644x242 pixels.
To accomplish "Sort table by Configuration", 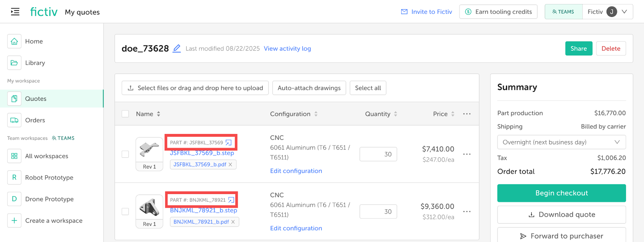I will coord(316,114).
